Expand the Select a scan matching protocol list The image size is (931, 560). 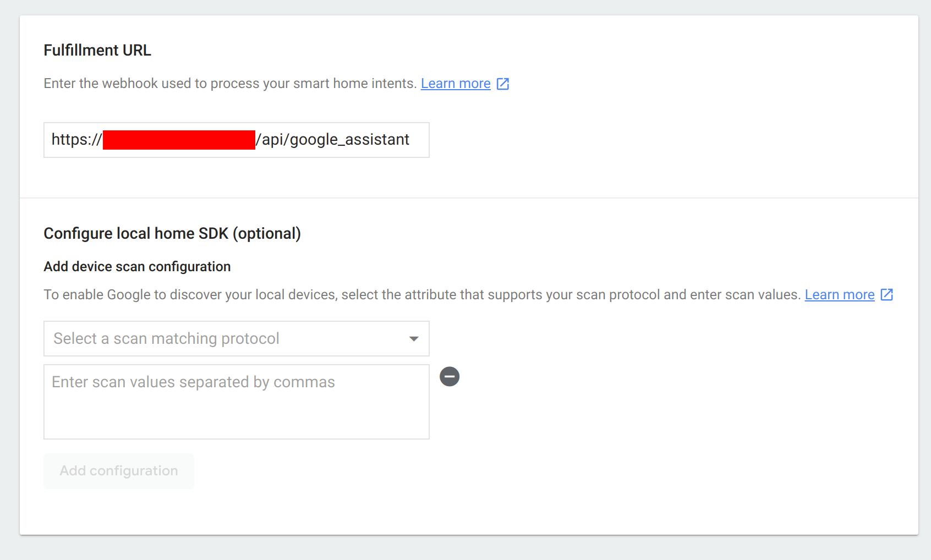pyautogui.click(x=236, y=339)
